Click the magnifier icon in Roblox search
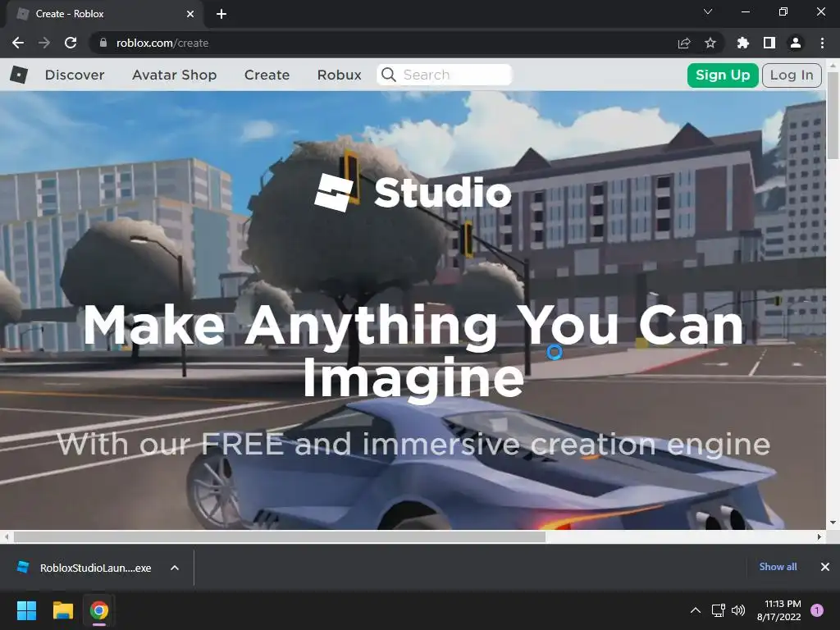The height and width of the screenshot is (630, 840). (389, 75)
